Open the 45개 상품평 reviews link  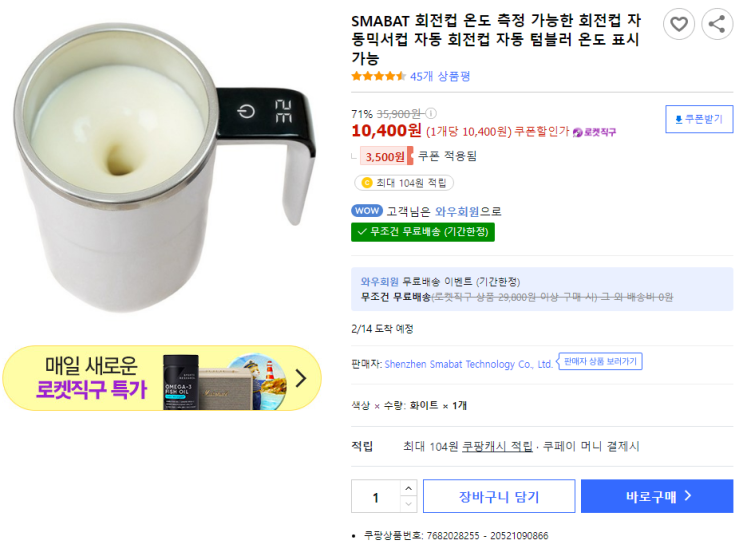440,76
